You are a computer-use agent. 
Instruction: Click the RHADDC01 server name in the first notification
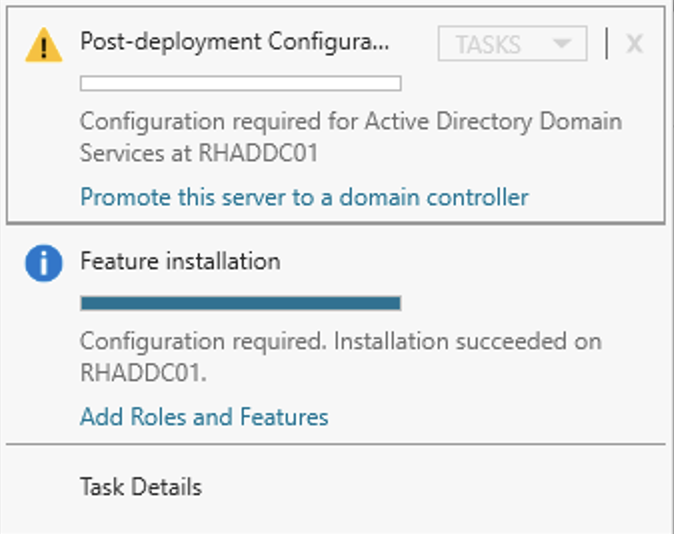coord(258,153)
